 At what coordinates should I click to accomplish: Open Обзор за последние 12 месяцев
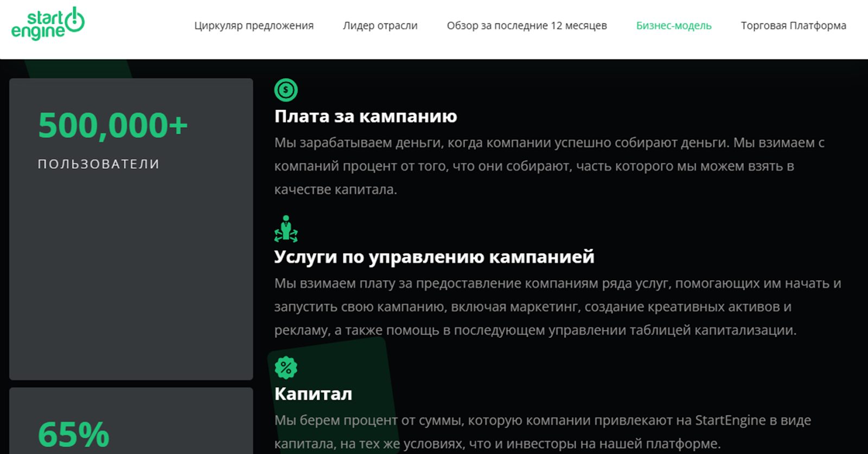point(527,26)
